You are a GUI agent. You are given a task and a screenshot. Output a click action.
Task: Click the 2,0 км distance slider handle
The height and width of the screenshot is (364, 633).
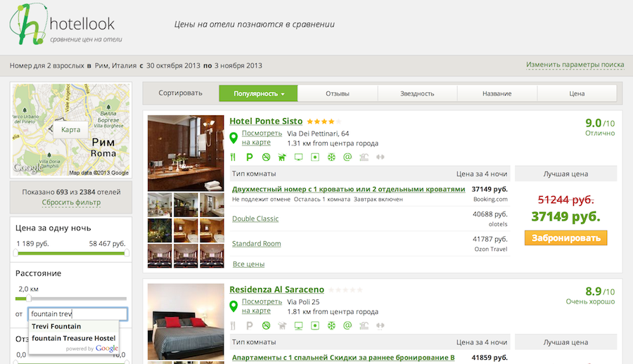coord(29,299)
